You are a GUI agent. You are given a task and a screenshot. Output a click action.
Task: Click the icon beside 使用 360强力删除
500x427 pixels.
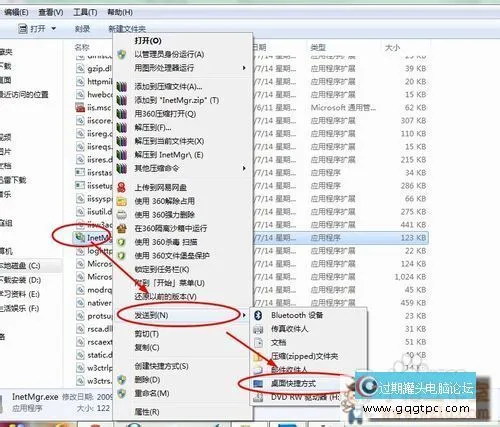point(122,215)
